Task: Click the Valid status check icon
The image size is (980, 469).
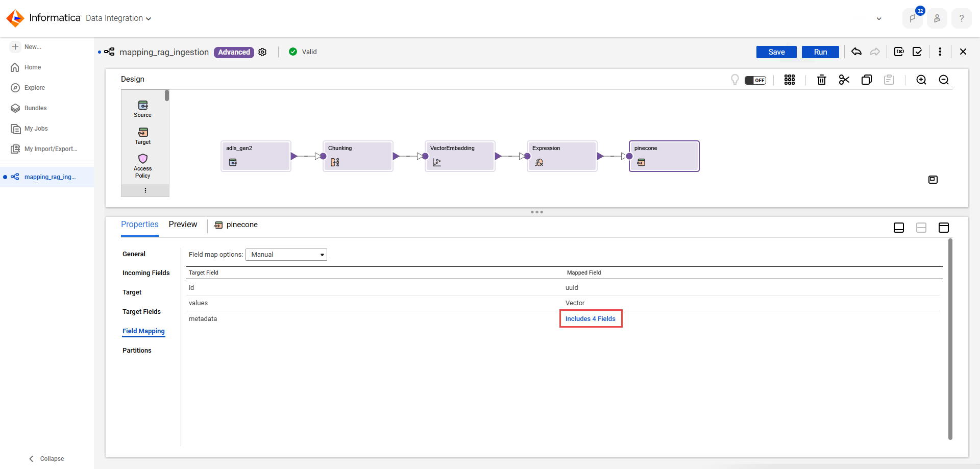Action: (293, 52)
